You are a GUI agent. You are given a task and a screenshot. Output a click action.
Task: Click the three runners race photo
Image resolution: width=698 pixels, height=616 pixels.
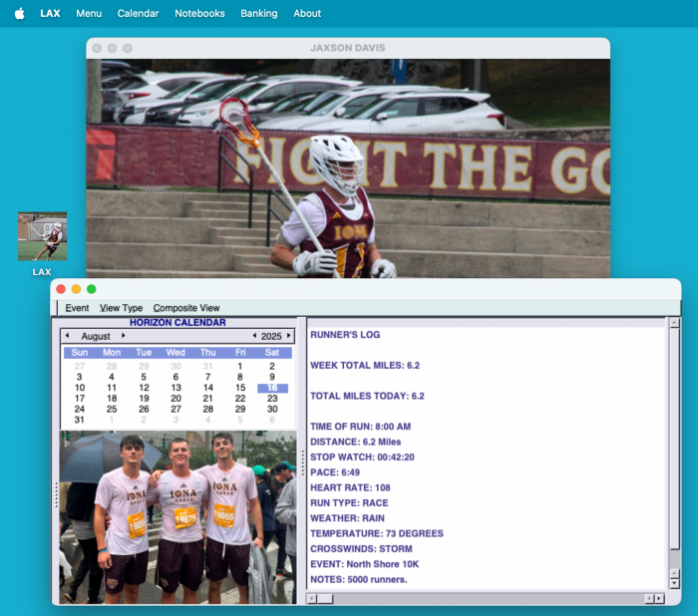tap(177, 516)
